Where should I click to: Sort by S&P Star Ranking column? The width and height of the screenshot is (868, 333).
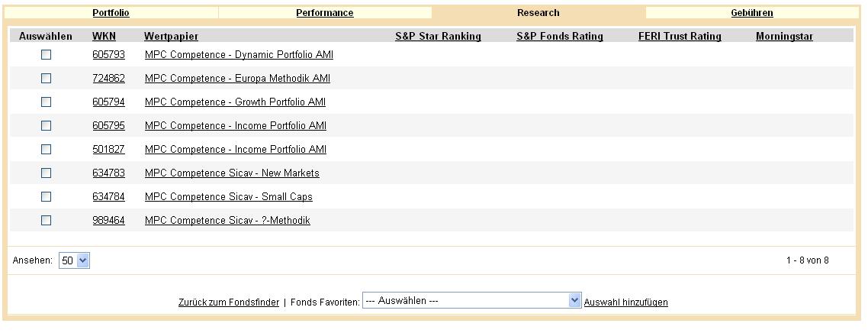[438, 37]
